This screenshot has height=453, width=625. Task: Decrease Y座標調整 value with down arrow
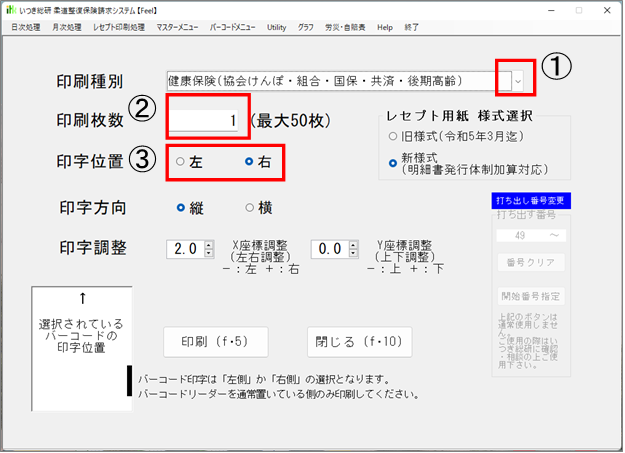[x=353, y=253]
